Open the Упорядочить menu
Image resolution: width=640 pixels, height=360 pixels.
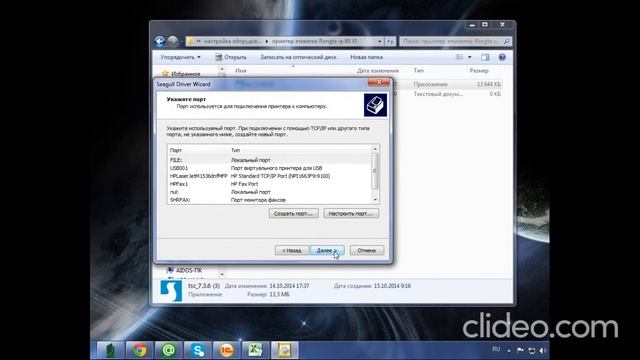180,57
